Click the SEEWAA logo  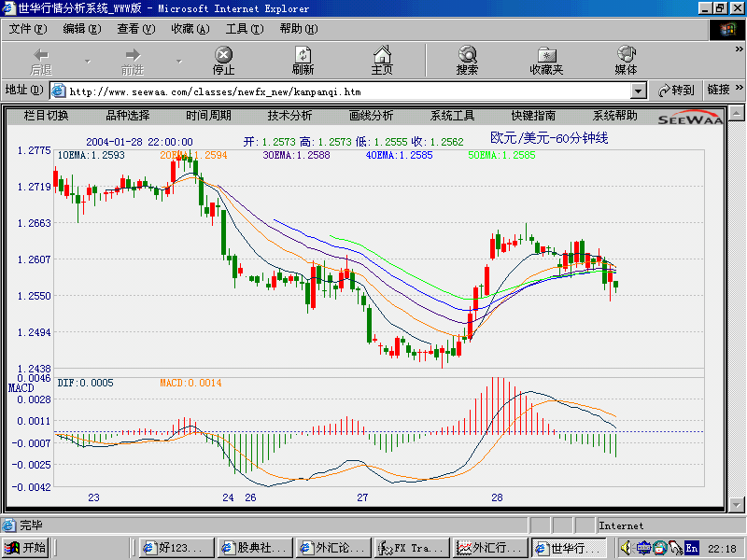(x=690, y=118)
